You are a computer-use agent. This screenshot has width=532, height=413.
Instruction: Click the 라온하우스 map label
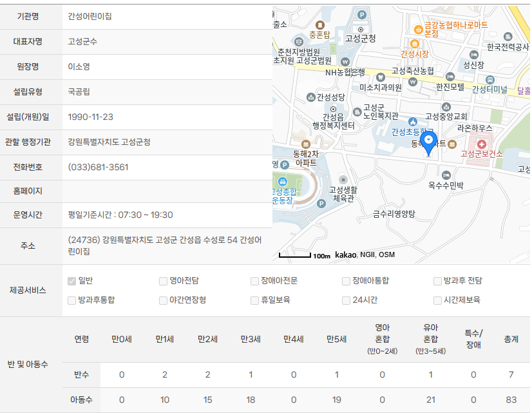coord(475,128)
